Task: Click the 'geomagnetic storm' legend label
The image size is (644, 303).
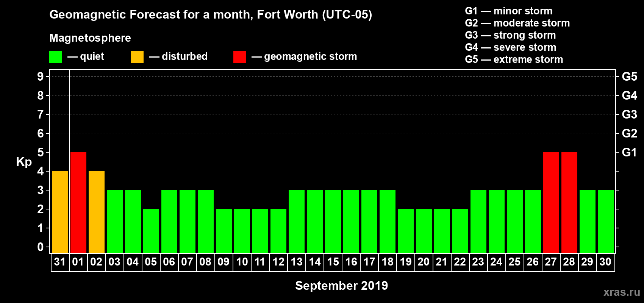Action: click(311, 56)
